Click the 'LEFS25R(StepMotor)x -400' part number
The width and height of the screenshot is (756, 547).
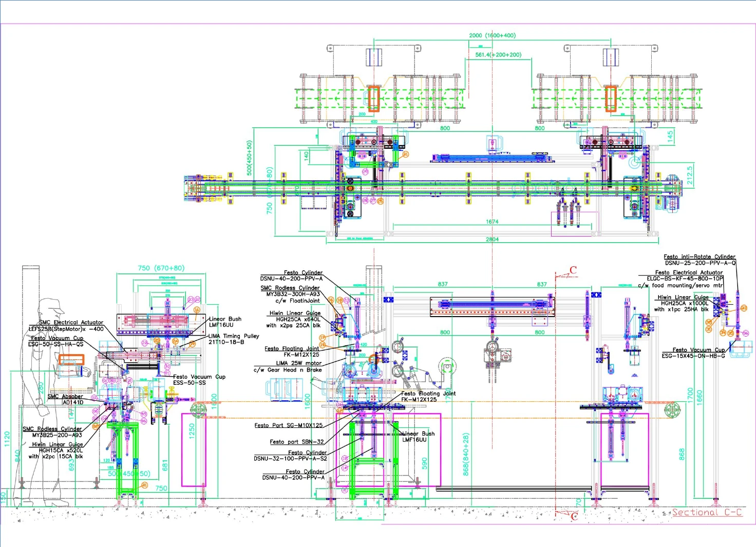pyautogui.click(x=66, y=329)
